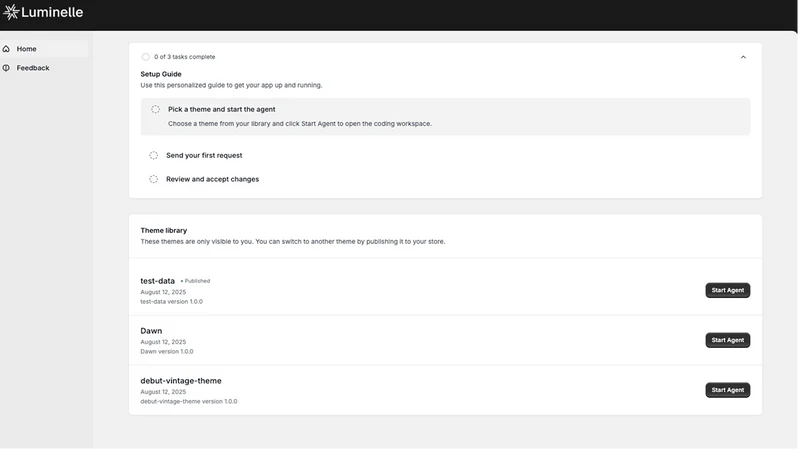Mark 'Pick a theme and start the agent' complete
Image resolution: width=800 pixels, height=450 pixels.
click(156, 110)
